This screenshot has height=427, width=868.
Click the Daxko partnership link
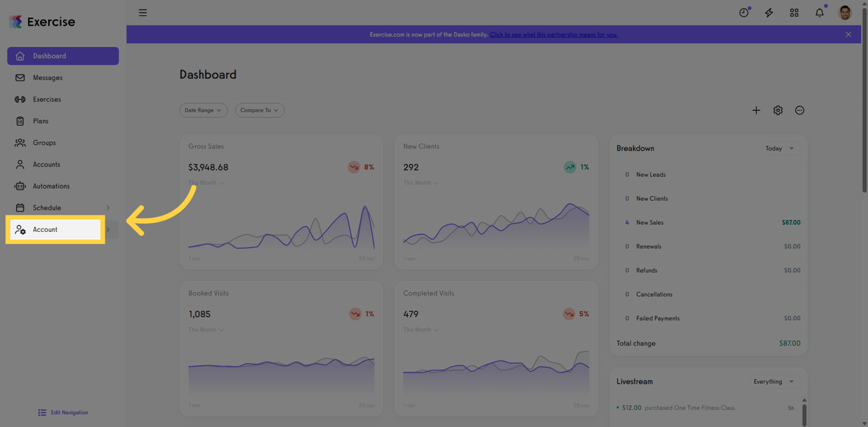coord(553,34)
